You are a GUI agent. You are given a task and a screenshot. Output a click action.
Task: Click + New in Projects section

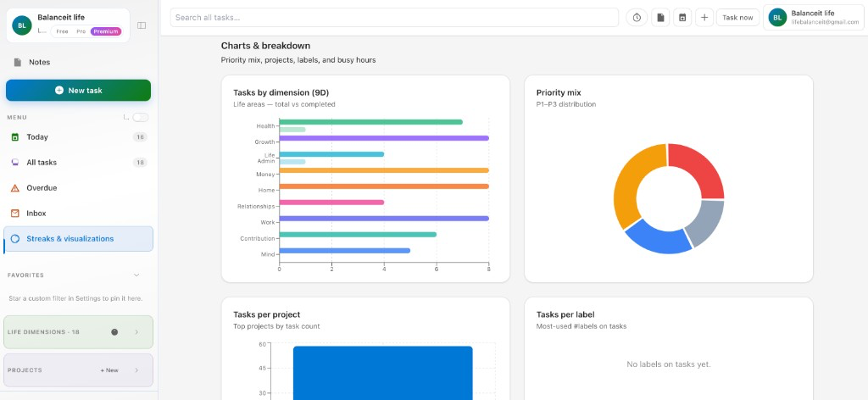tap(109, 370)
